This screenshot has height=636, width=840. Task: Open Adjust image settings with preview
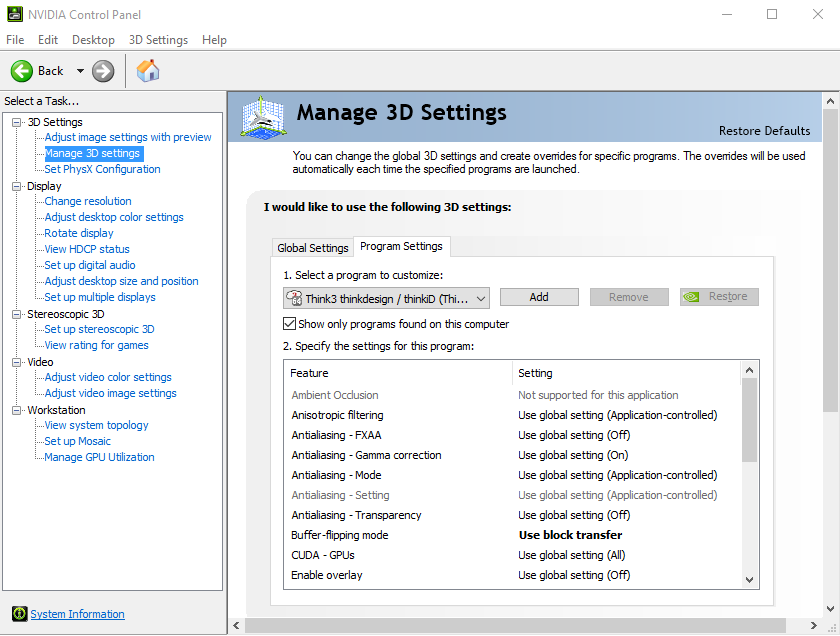(128, 137)
